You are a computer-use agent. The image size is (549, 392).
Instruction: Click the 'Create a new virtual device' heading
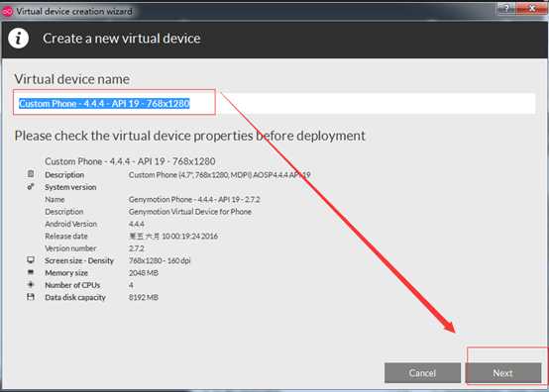point(122,39)
